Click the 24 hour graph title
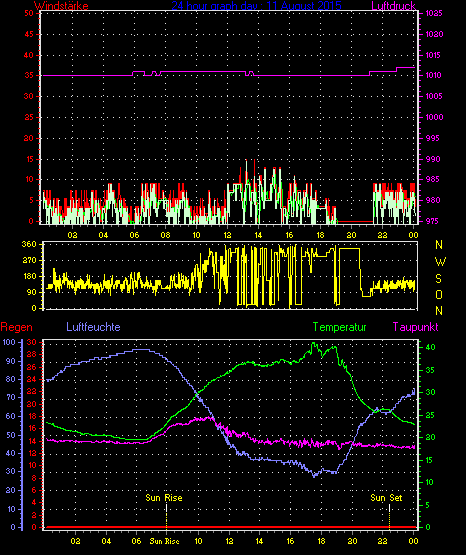 point(257,5)
